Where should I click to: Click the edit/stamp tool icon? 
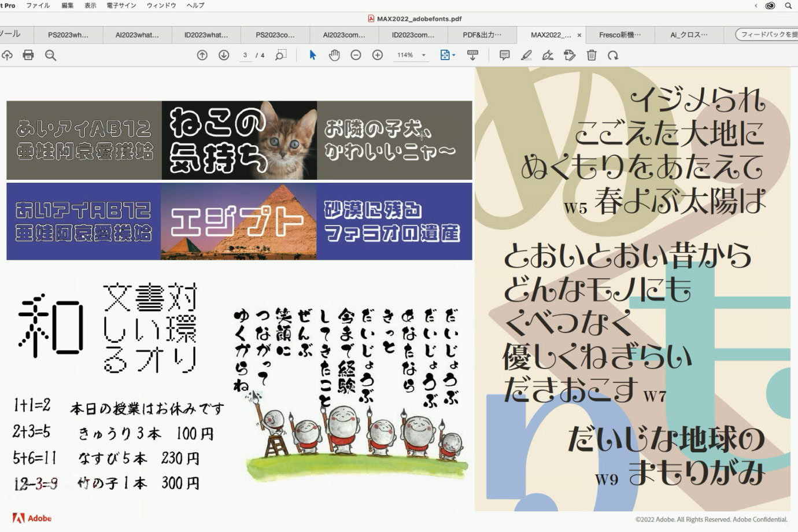click(570, 55)
